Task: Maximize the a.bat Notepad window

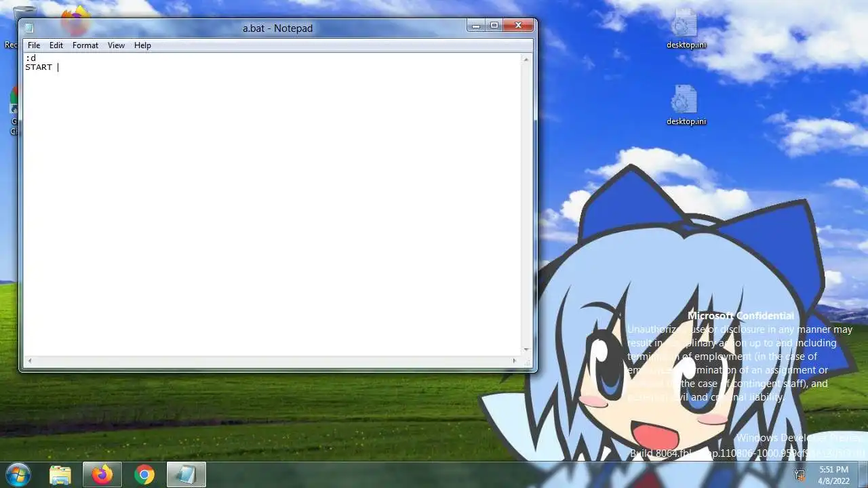Action: (494, 26)
